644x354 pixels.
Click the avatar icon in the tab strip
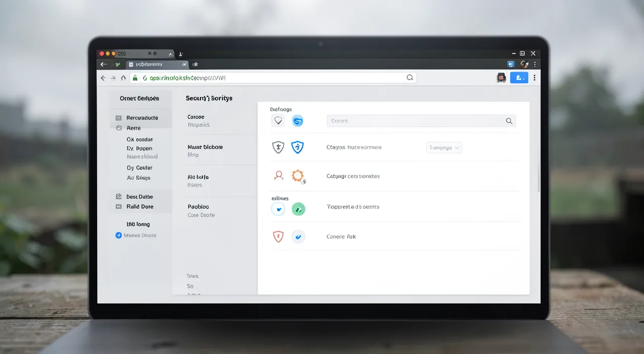point(524,64)
